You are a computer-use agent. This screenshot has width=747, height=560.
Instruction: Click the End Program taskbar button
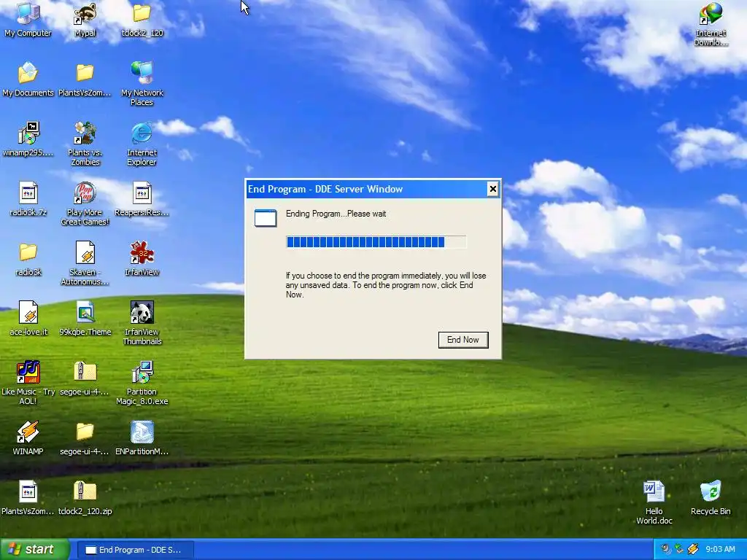(x=135, y=550)
